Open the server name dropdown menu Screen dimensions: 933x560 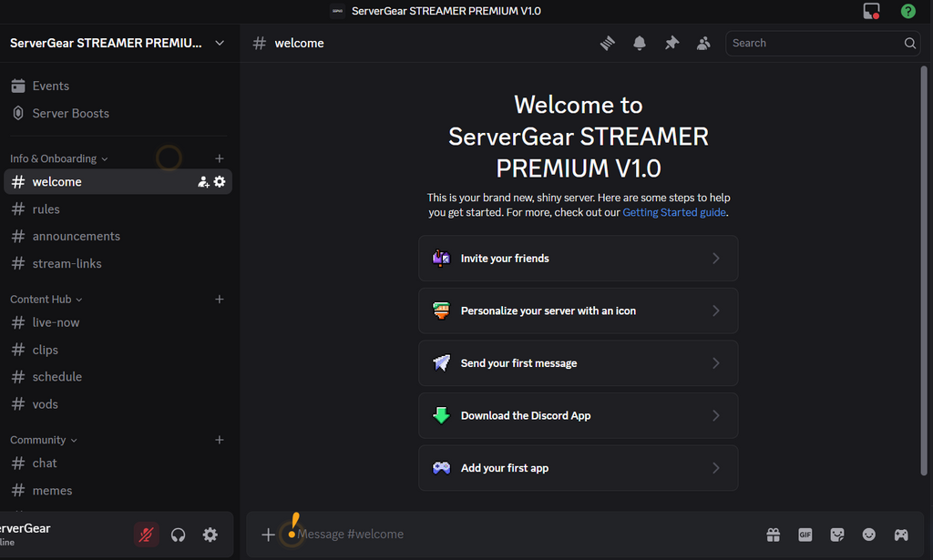tap(118, 43)
